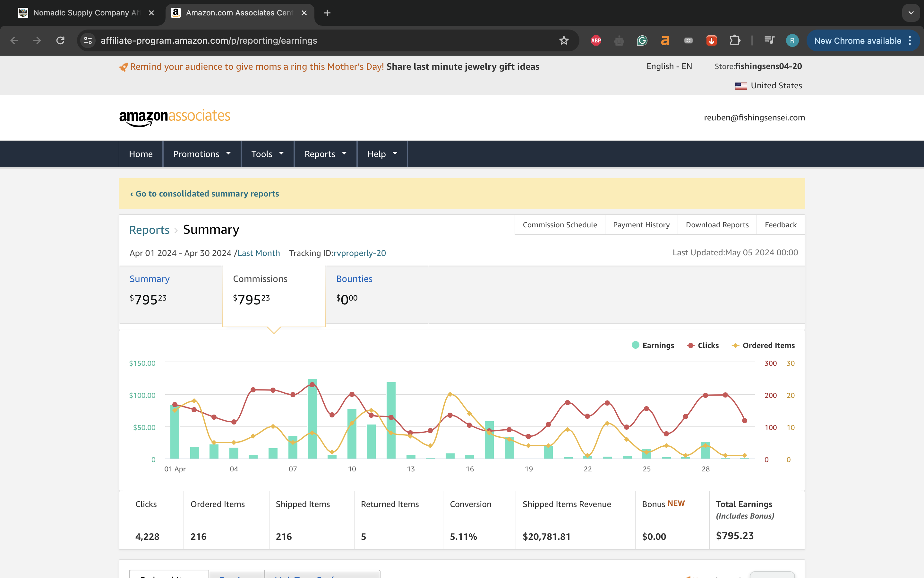Open the English - EN language selector

tap(669, 66)
